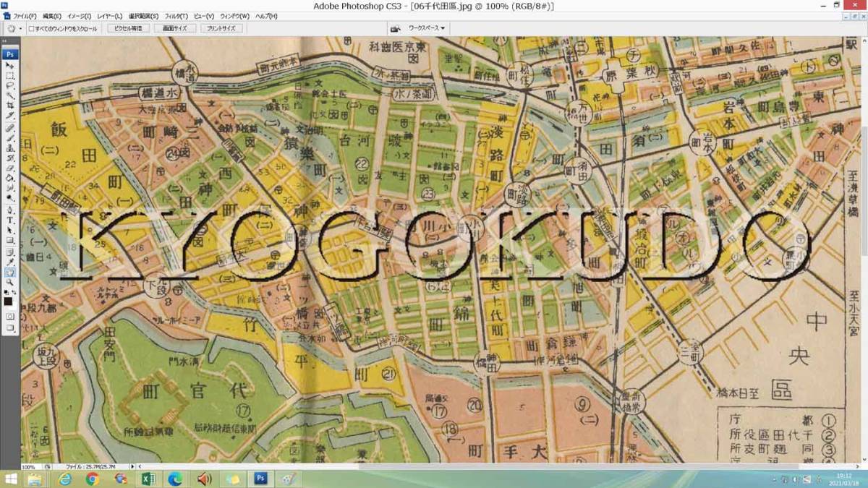Select the Notes tool
The image size is (868, 488).
(10, 252)
